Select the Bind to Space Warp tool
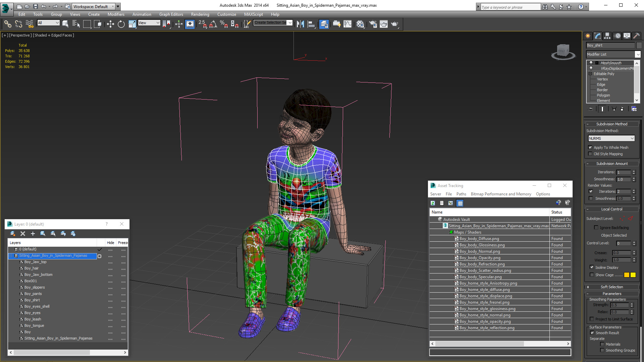Viewport: 644px width, 362px height. pyautogui.click(x=30, y=24)
